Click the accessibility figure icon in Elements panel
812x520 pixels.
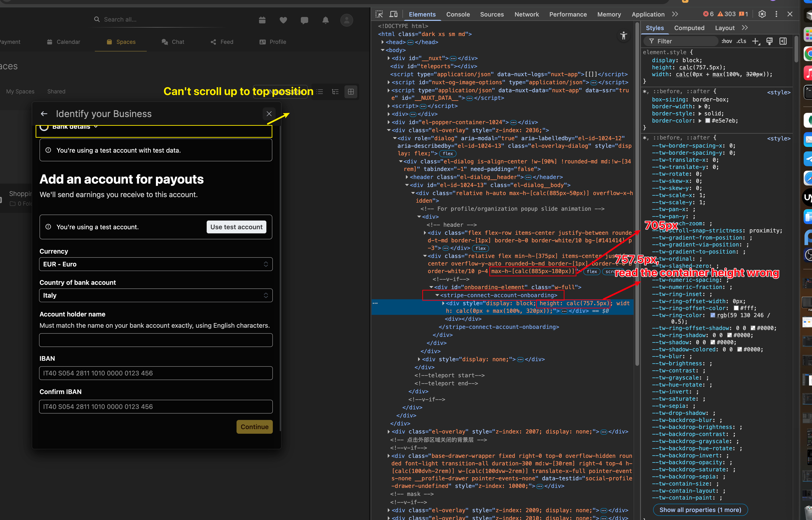(623, 36)
